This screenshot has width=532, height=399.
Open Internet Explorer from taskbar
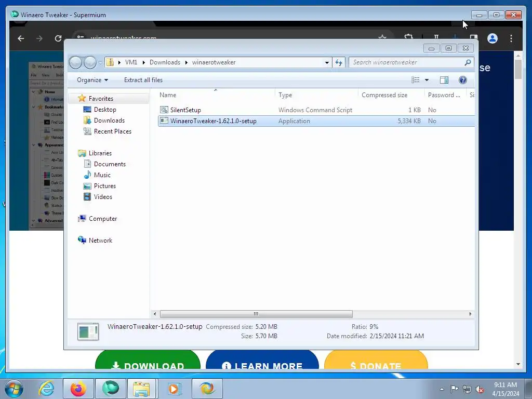click(x=46, y=389)
